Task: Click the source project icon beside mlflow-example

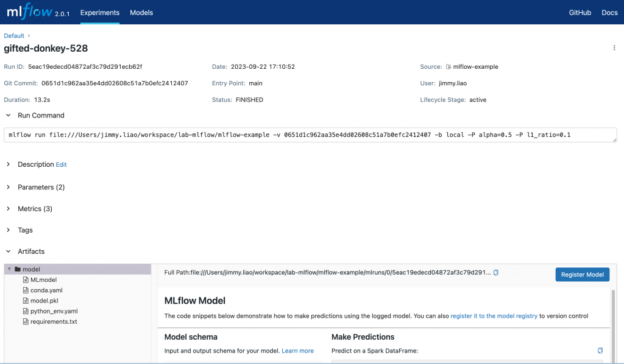Action: tap(448, 67)
